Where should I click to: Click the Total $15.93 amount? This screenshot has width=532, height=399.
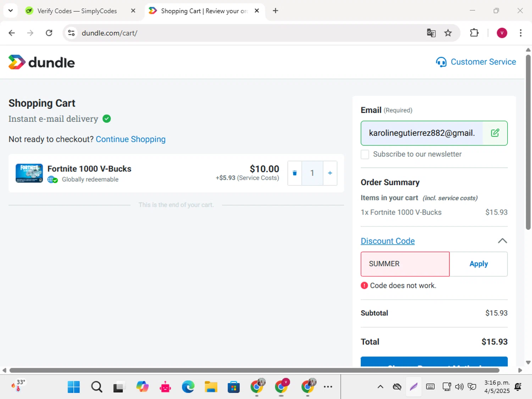pyautogui.click(x=494, y=342)
